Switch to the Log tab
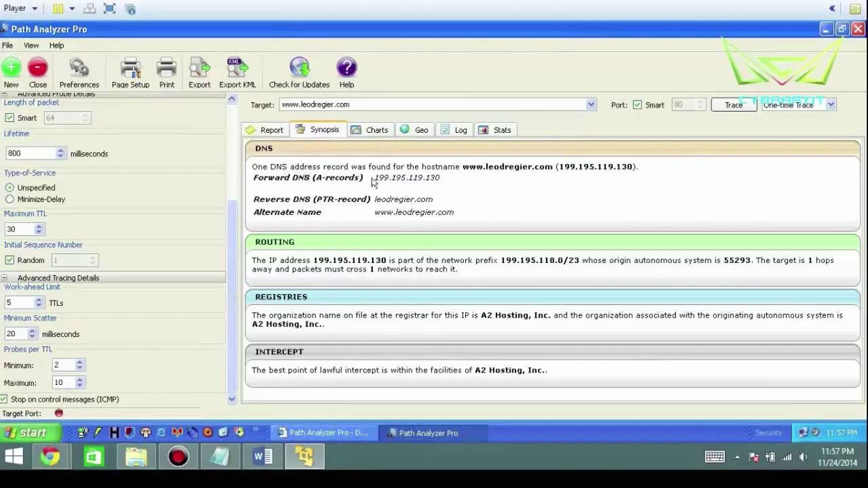868x488 pixels. [x=454, y=129]
